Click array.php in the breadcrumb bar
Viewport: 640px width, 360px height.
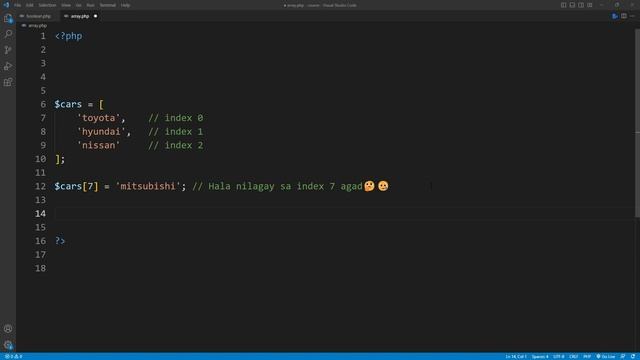pos(38,26)
